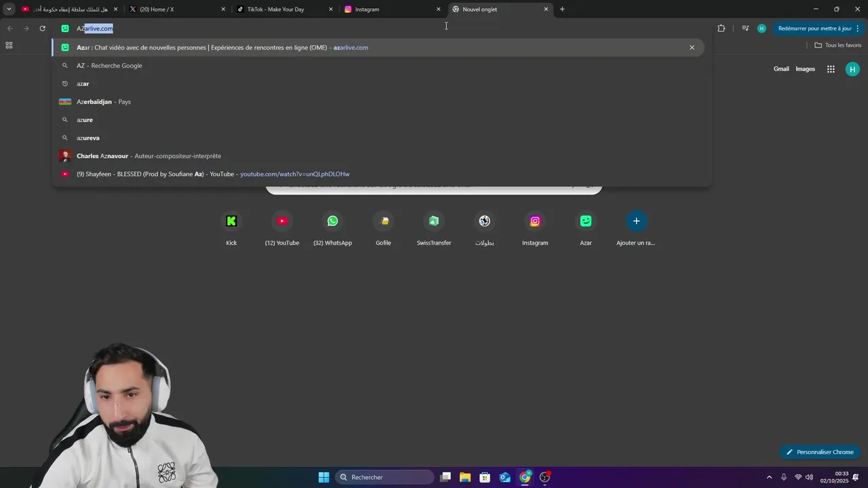This screenshot has height=488, width=868.
Task: Switch to the (20) Home / X tab
Action: 178,9
